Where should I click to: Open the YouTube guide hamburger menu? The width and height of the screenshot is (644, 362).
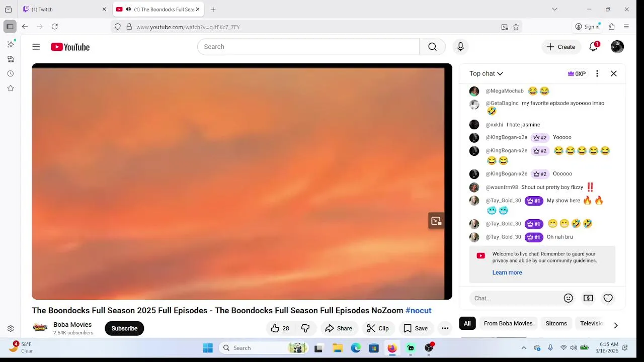pyautogui.click(x=36, y=47)
